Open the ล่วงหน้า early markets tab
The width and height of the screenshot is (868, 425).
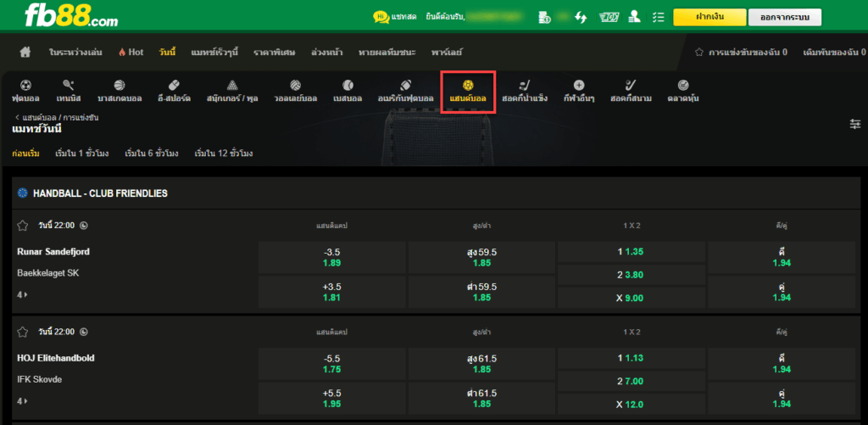click(326, 52)
